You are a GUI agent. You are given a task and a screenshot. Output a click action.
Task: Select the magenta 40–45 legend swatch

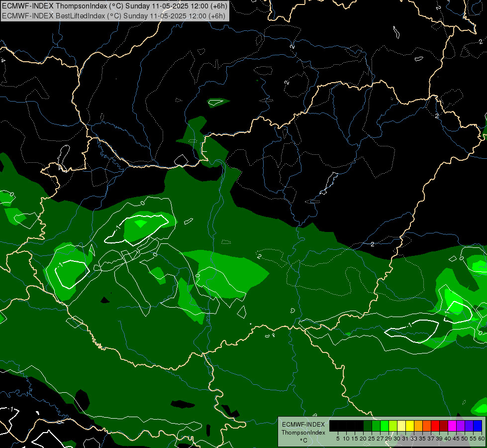(453, 426)
